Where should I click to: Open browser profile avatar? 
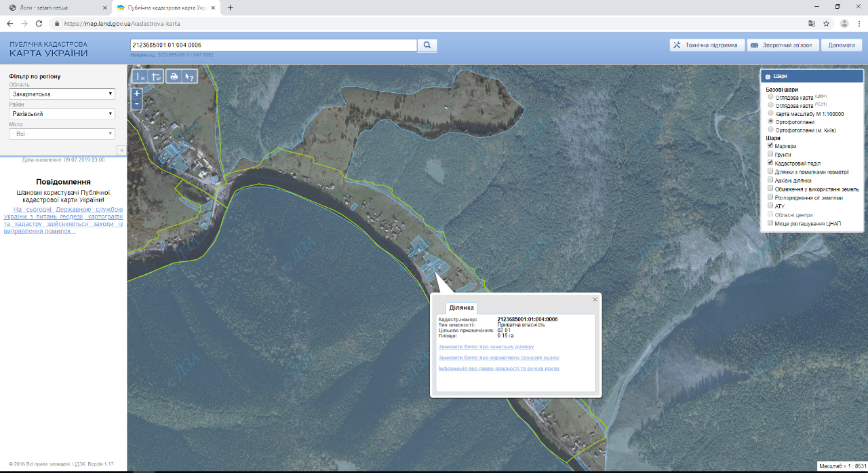[x=844, y=23]
